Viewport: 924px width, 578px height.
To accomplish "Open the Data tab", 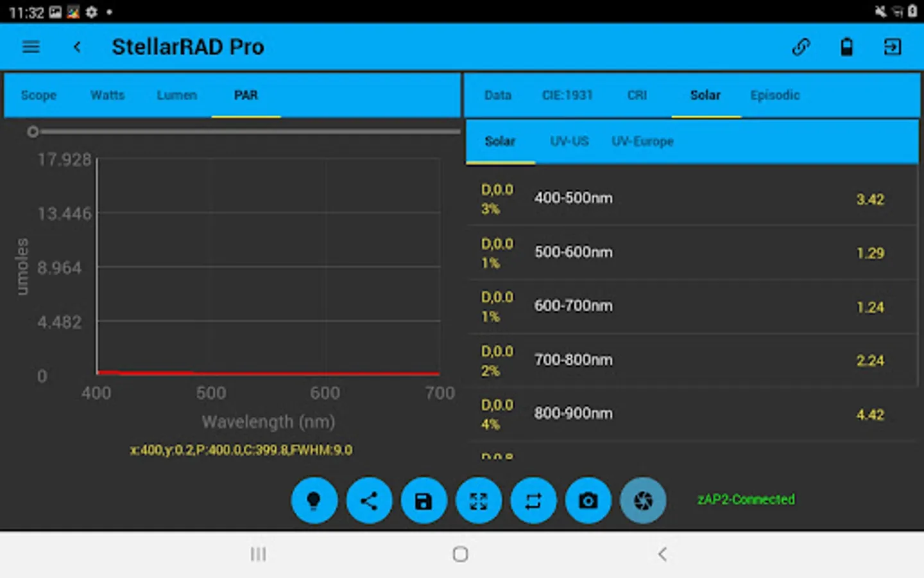I will pos(498,95).
